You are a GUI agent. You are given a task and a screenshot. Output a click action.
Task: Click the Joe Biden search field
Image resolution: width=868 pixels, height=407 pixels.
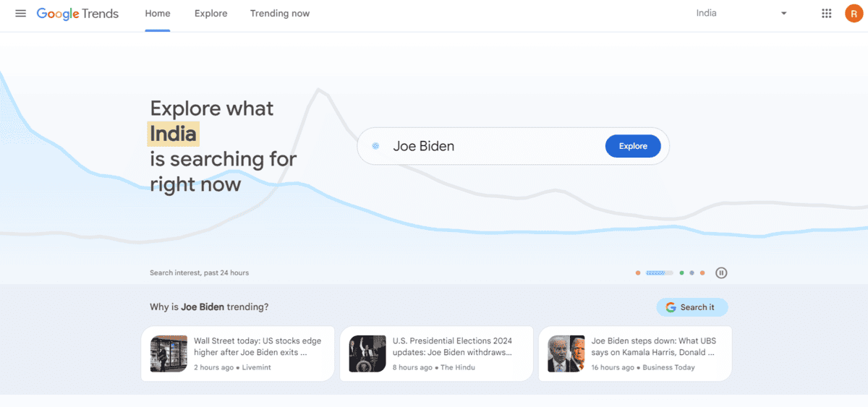tap(492, 146)
